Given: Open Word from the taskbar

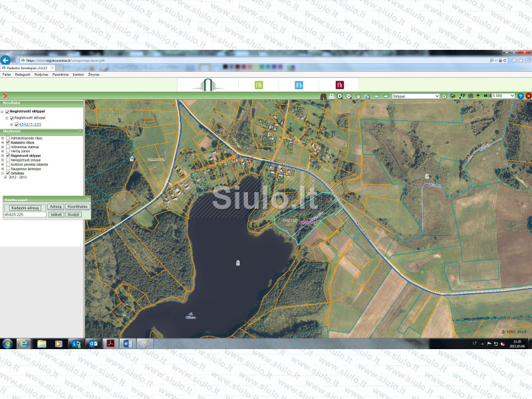Looking at the screenshot, I should pos(128,344).
